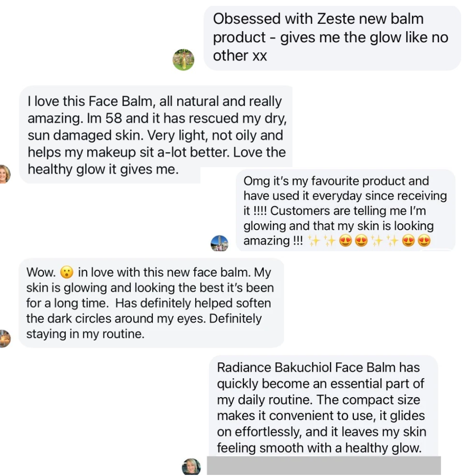
Task: Click the first heart-eyes emoji in the glowing skin message
Action: 344,241
